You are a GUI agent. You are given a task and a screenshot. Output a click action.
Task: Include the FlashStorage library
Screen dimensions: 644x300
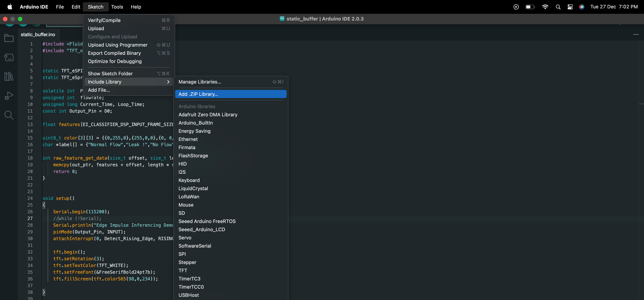(231, 156)
